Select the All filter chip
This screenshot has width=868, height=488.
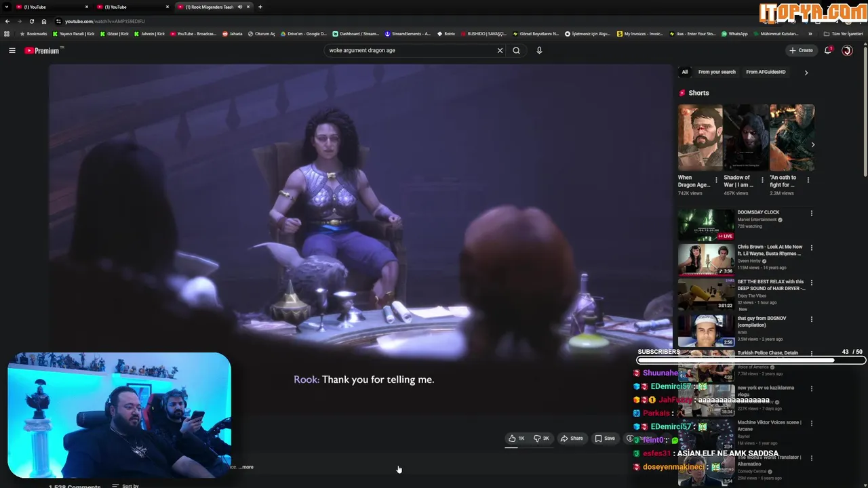click(x=684, y=72)
